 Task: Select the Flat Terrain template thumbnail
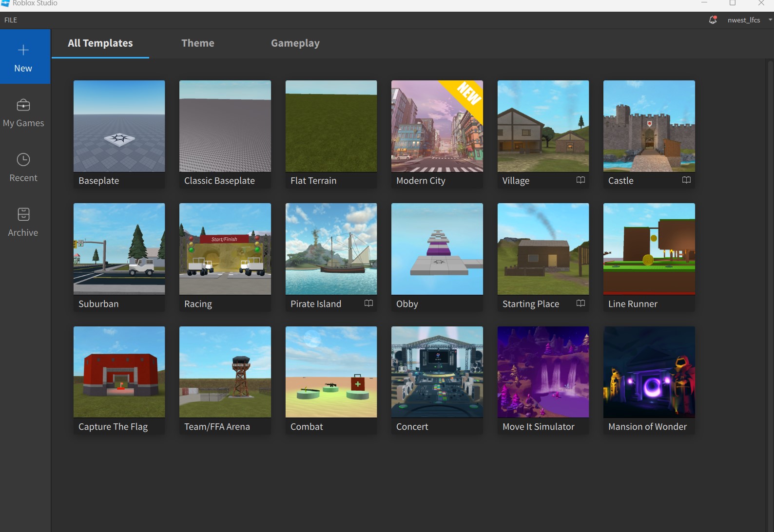click(331, 126)
